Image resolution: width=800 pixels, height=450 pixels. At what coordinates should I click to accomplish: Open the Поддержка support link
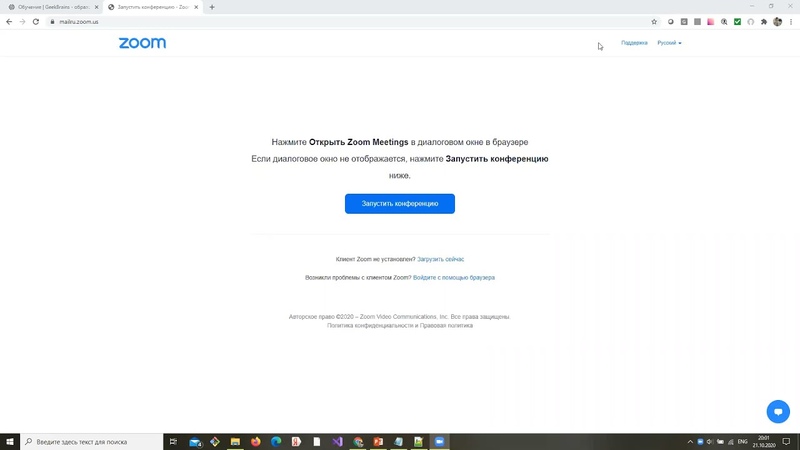[634, 43]
